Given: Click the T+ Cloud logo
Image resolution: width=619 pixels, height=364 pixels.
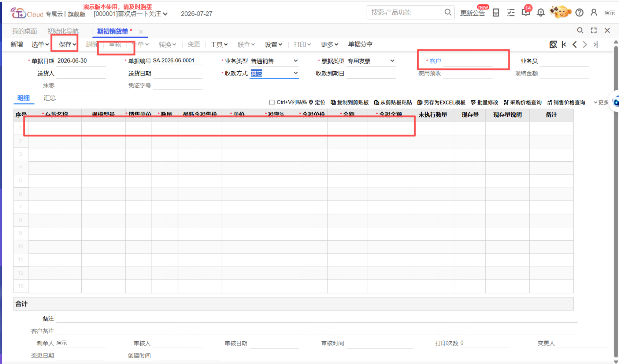Looking at the screenshot, I should (x=27, y=14).
